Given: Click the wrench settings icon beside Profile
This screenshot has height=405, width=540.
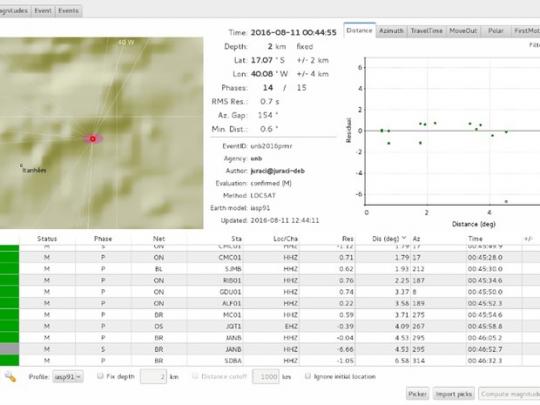Looking at the screenshot, I should pos(10,377).
